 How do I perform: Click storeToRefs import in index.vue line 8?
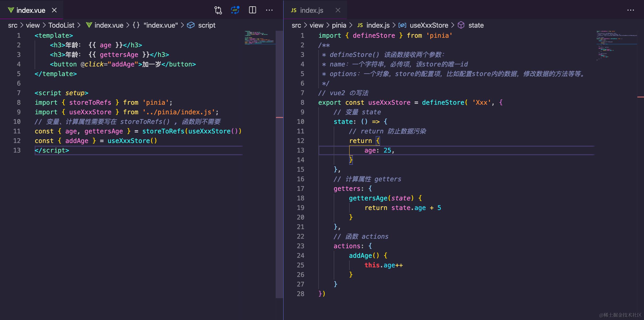pos(90,102)
